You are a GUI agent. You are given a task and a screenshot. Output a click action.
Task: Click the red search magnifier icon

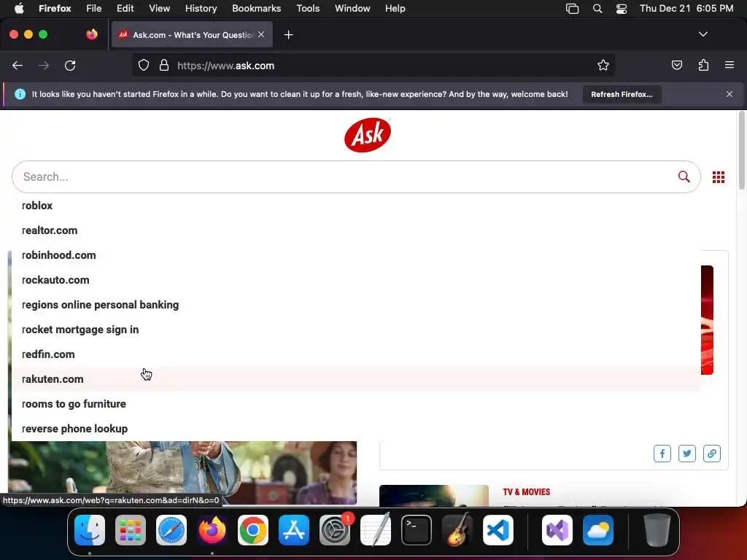pos(684,176)
